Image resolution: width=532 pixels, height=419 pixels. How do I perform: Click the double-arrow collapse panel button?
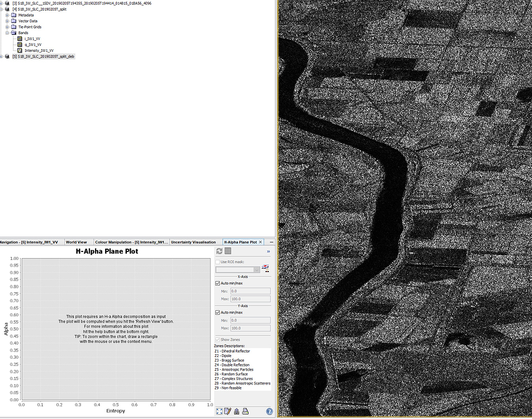pos(268,251)
